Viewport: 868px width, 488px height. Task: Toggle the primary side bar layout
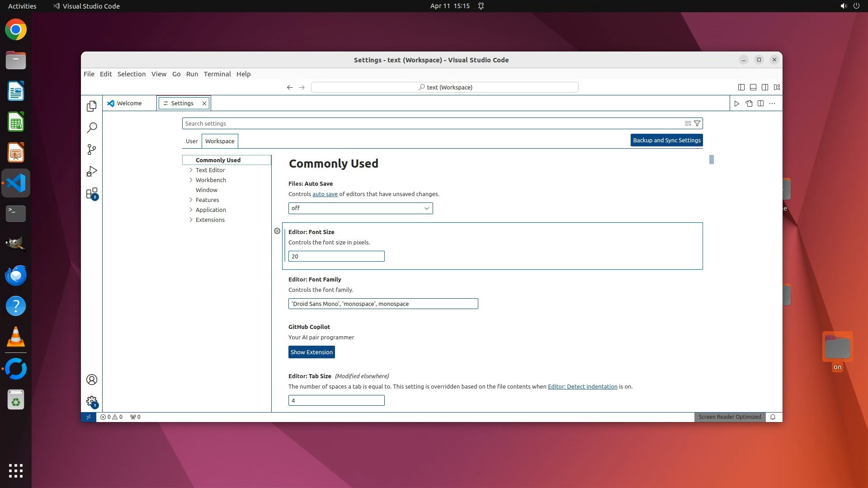(x=741, y=87)
